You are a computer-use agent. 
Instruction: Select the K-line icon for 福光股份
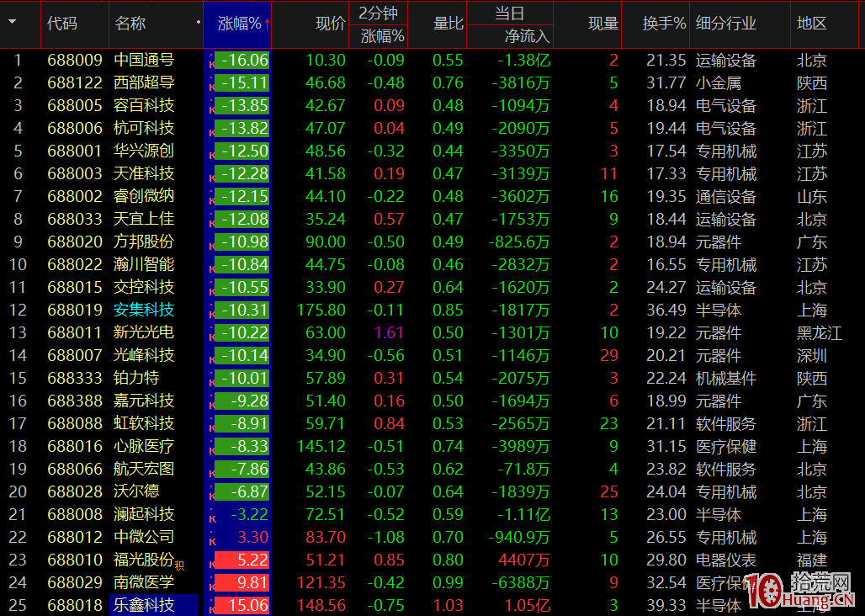point(211,560)
